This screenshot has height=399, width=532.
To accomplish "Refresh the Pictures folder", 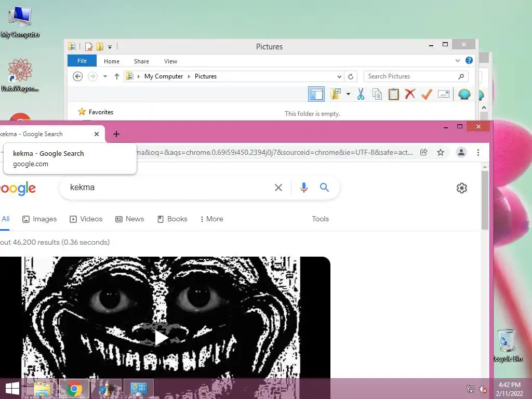I will [351, 76].
